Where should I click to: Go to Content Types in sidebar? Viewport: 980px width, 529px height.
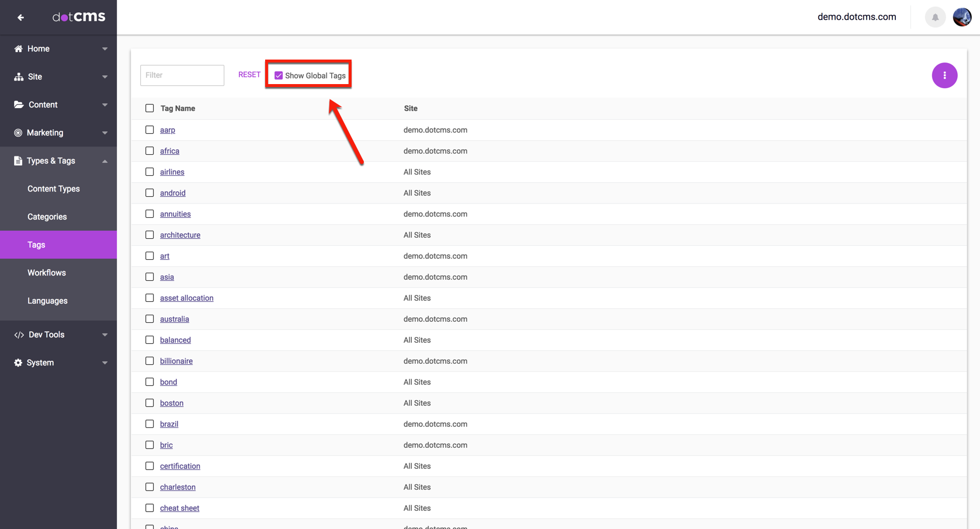coord(54,189)
